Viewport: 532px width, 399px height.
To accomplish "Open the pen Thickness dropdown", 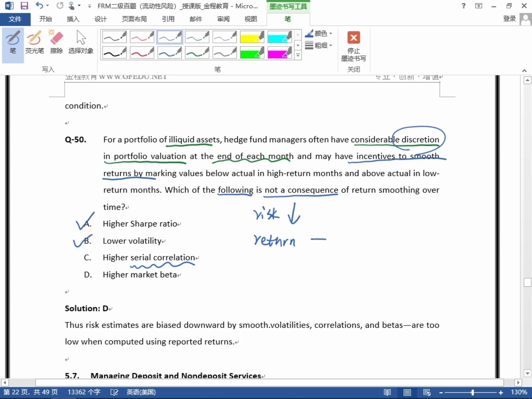I will [x=319, y=45].
